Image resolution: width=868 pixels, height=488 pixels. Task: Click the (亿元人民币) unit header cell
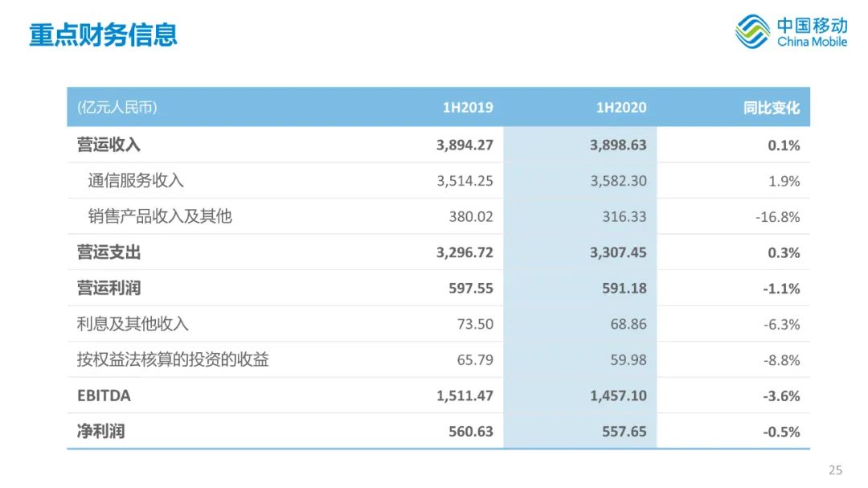point(117,108)
